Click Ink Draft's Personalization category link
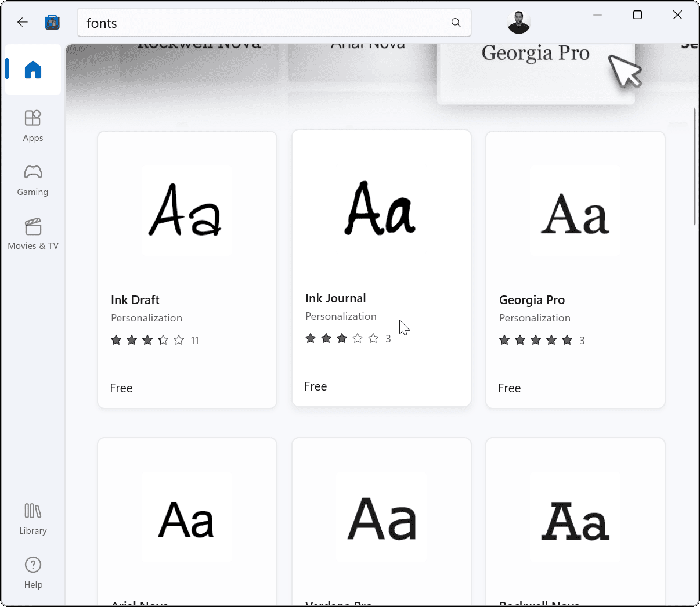 click(x=146, y=318)
